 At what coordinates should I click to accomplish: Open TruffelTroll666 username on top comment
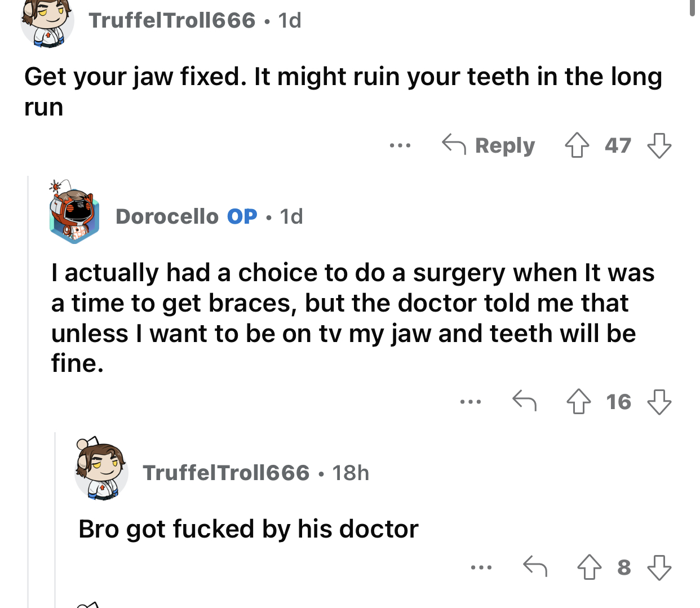[x=172, y=20]
